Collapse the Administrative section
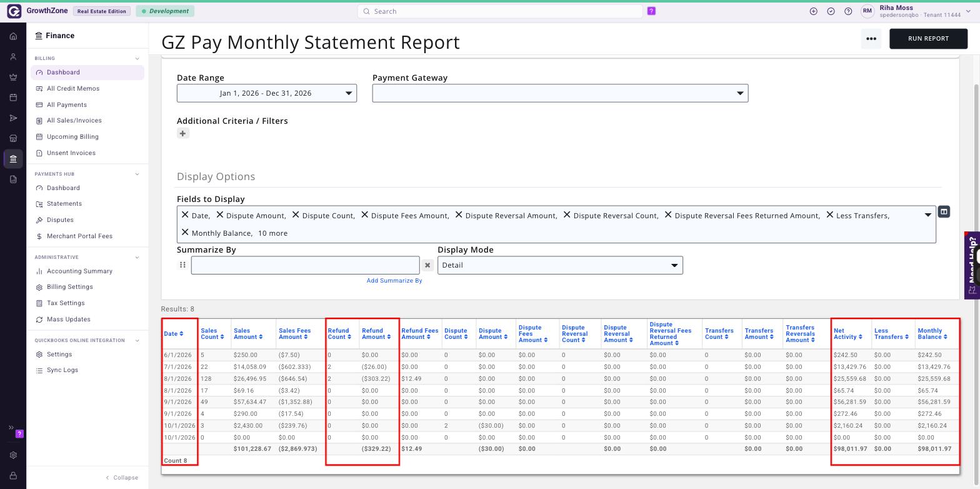The height and width of the screenshot is (489, 980). point(137,257)
